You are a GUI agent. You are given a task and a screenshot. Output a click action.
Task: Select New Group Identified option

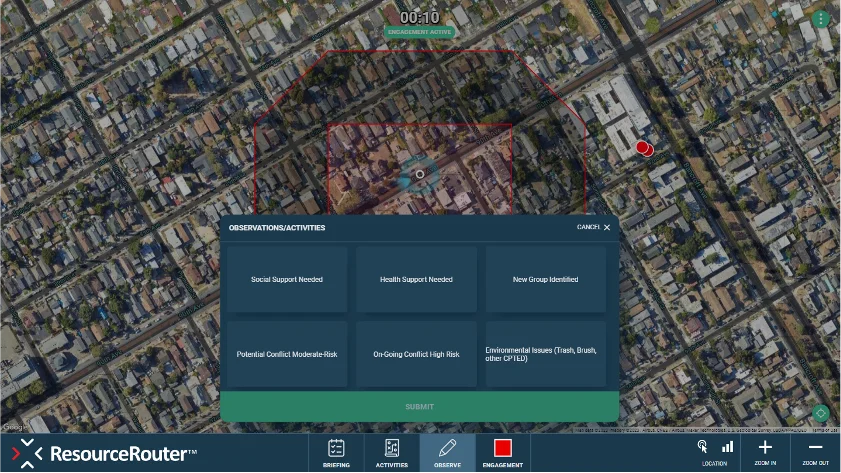(x=546, y=279)
